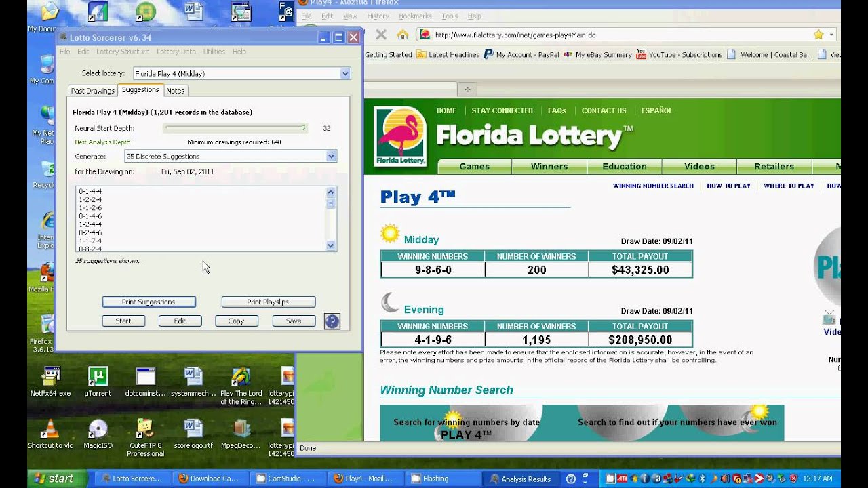The image size is (868, 488).
Task: Select the Shortcut to vlc icon
Action: click(50, 434)
